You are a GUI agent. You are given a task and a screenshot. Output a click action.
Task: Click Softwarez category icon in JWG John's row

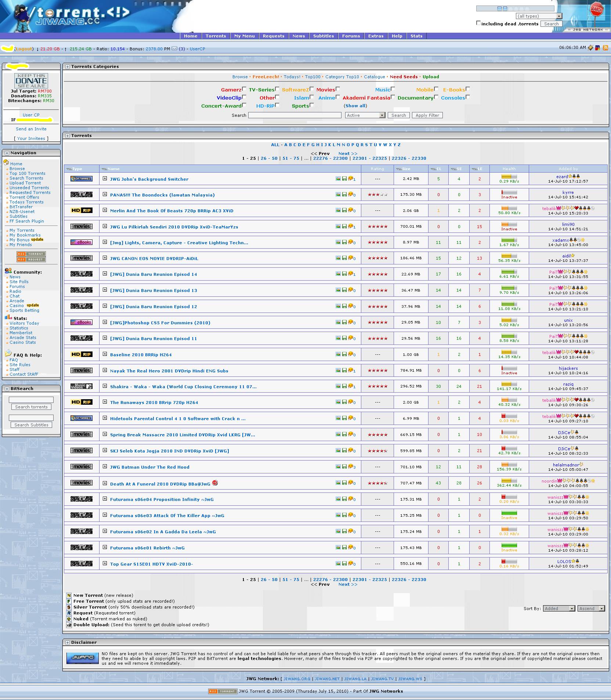pyautogui.click(x=82, y=178)
